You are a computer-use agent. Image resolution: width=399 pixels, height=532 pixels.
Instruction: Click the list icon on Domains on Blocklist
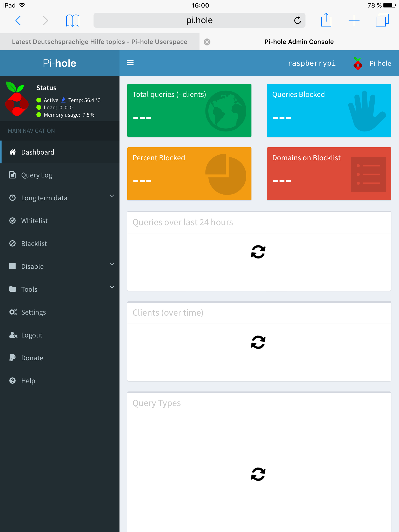(368, 174)
